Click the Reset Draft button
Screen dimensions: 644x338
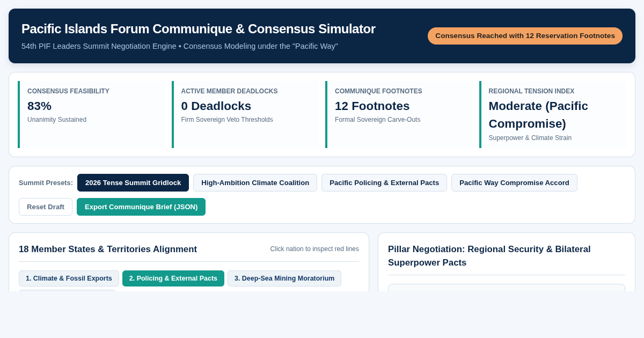(46, 207)
